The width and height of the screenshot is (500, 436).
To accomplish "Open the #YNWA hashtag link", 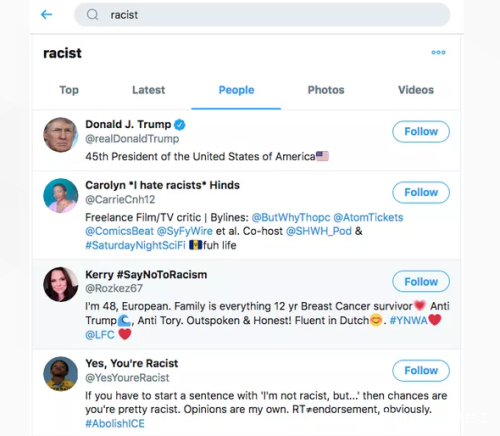I will point(408,320).
